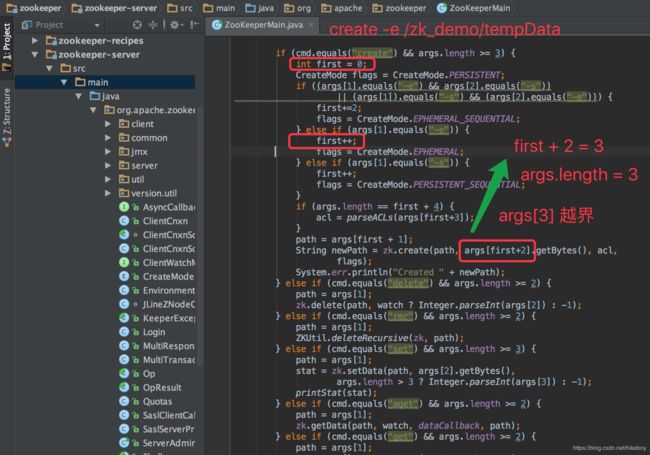This screenshot has height=455, width=650.
Task: Select the main folder in tree
Action: pyautogui.click(x=104, y=82)
